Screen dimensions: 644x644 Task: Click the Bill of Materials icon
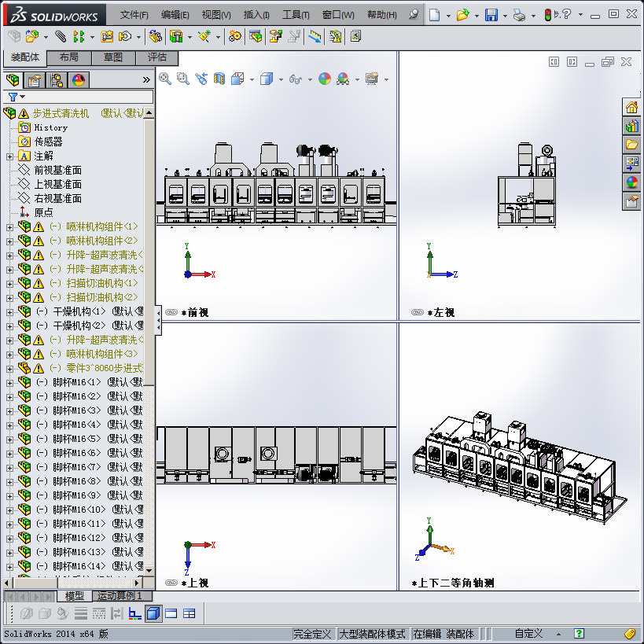[255, 36]
